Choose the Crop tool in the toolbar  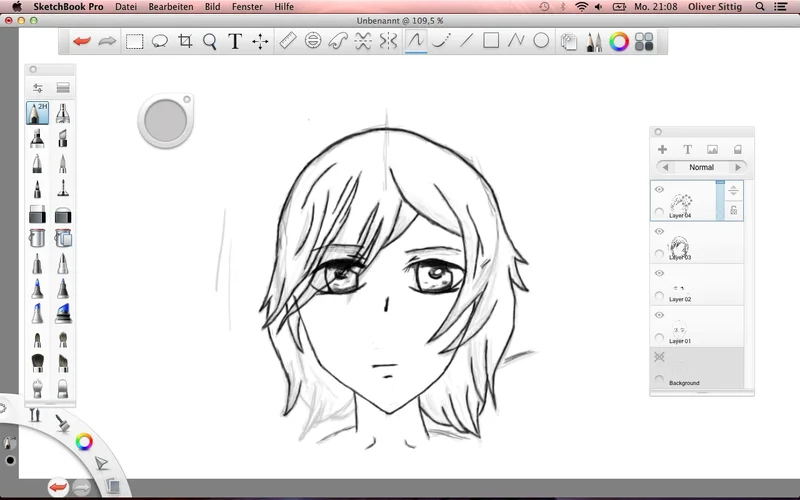(185, 41)
